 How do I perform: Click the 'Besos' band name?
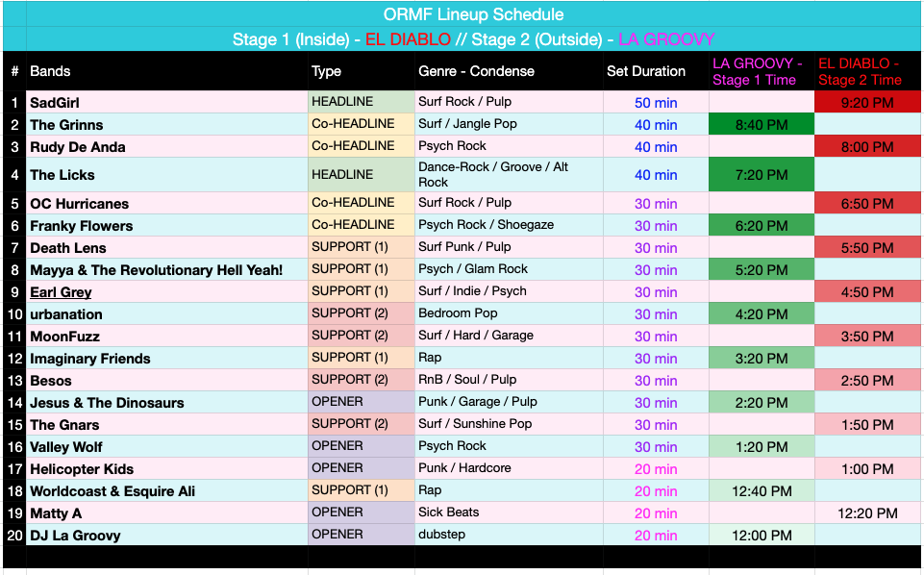[51, 381]
